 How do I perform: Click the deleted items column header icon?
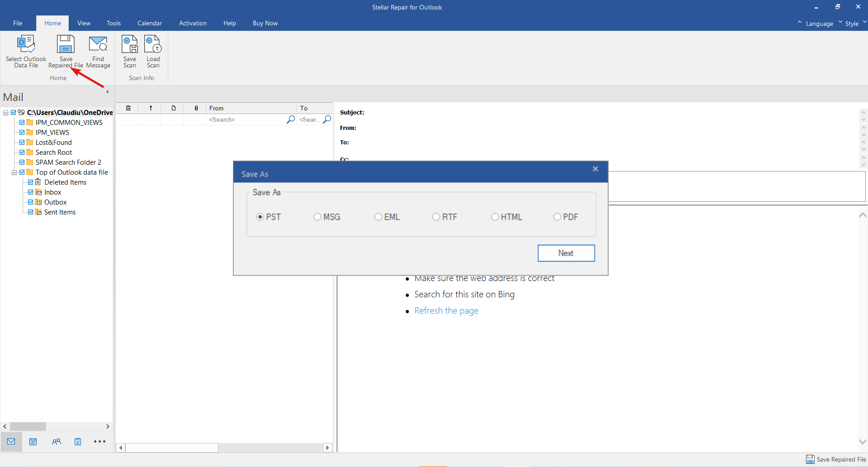pyautogui.click(x=128, y=108)
